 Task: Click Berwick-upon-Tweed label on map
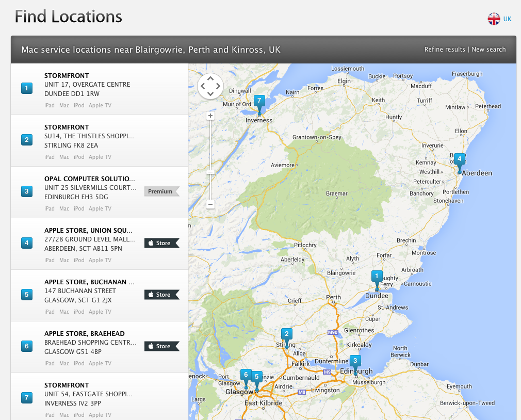[467, 403]
